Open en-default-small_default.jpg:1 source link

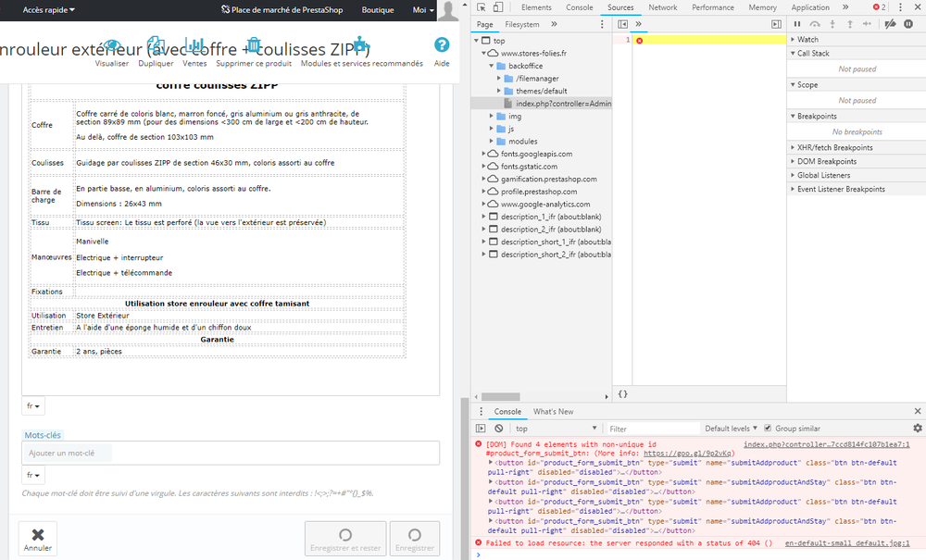847,543
